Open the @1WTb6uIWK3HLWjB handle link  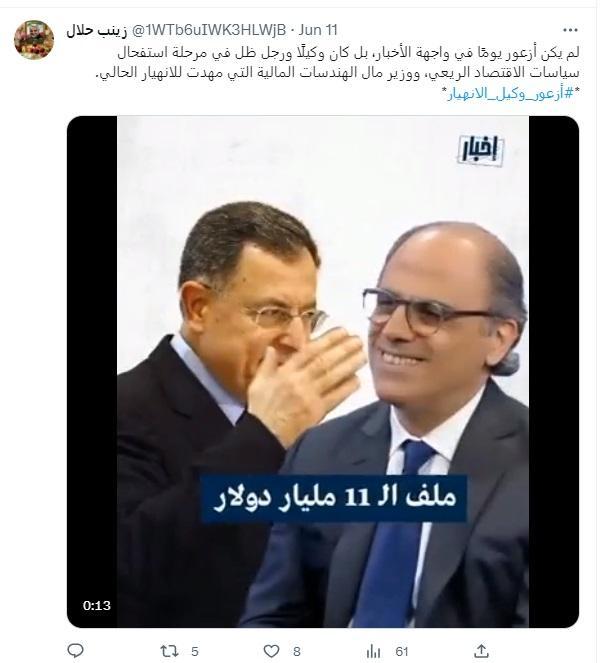pyautogui.click(x=209, y=30)
